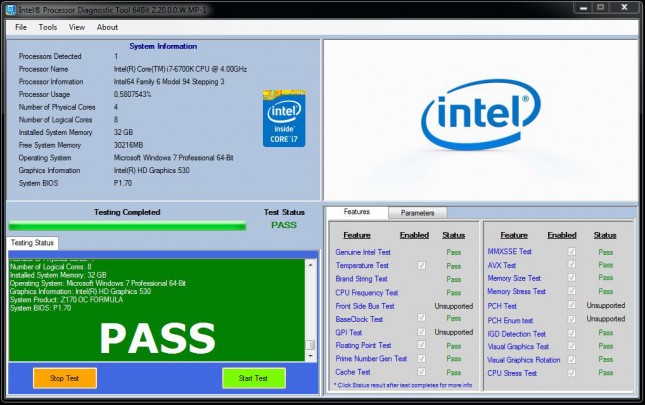
Task: Toggle the CPU Stress Test checkbox
Action: [572, 373]
